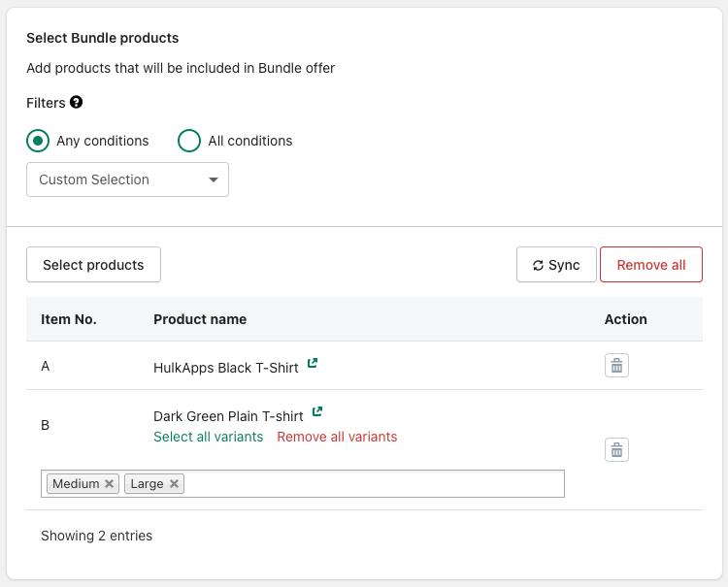Screen dimensions: 728x587
Task: Open Dark Green Plain T-shirt external link icon
Action: tap(317, 412)
